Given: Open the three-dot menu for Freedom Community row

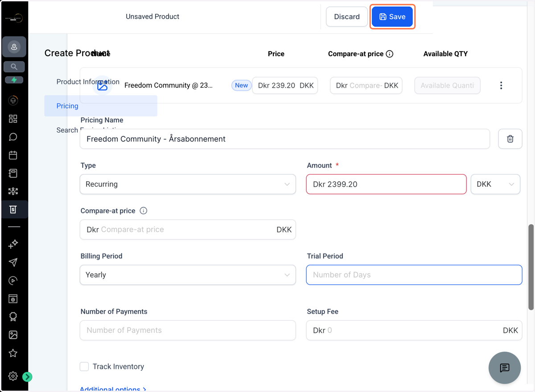Looking at the screenshot, I should (x=501, y=85).
